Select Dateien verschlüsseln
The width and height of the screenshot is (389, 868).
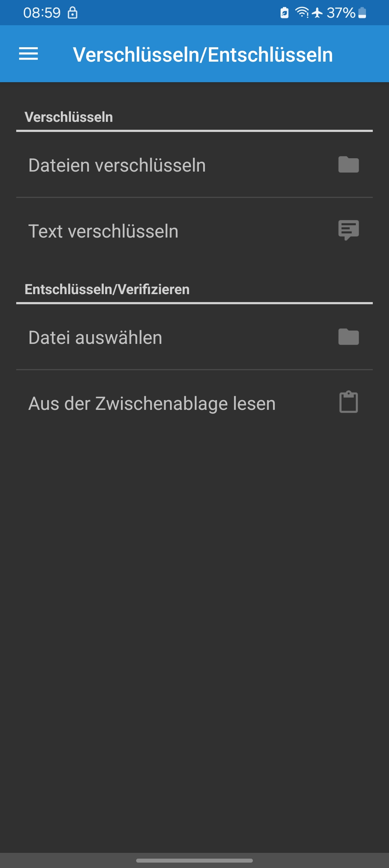pos(194,165)
